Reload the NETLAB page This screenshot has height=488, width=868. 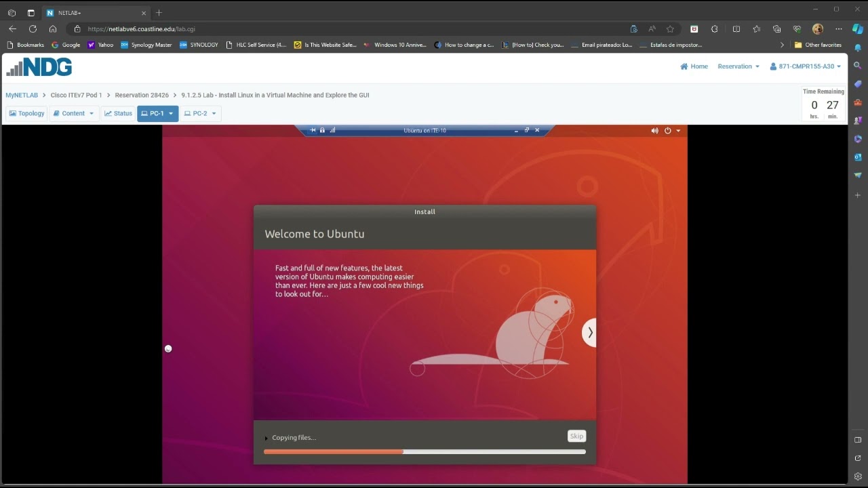click(x=33, y=29)
